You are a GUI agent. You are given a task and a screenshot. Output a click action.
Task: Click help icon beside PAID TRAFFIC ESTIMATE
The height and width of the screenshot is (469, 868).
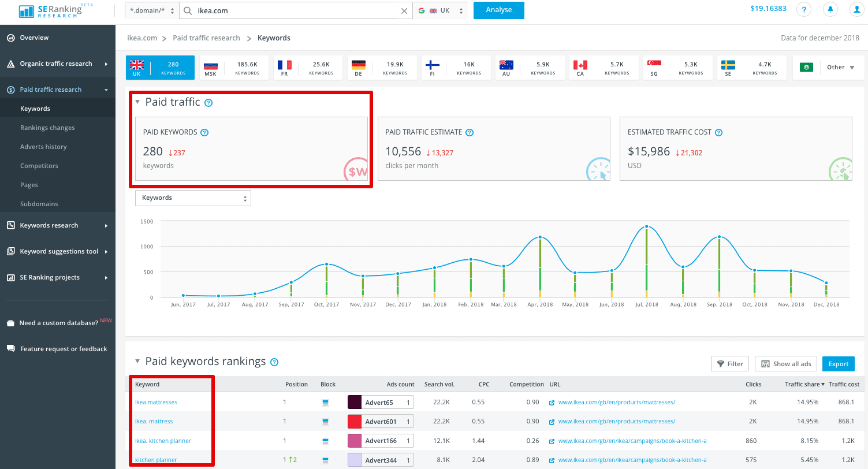(470, 132)
